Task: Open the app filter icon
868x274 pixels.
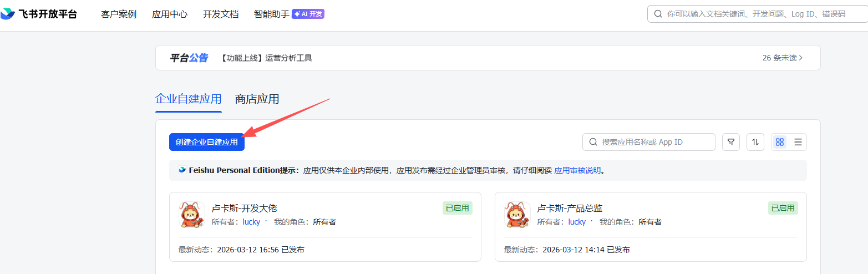Action: [x=730, y=142]
